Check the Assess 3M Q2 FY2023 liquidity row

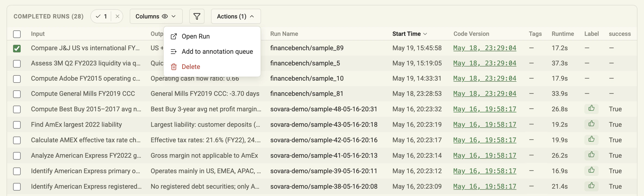pos(17,64)
